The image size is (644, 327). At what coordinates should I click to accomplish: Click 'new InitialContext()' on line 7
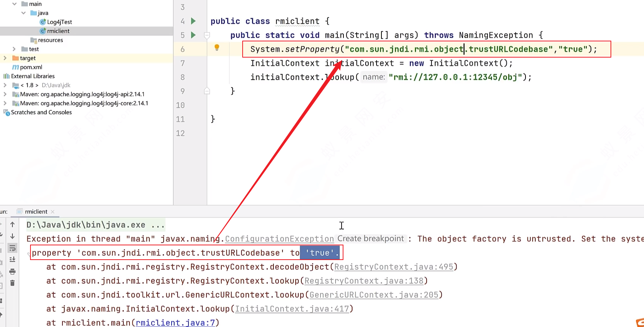[459, 63]
